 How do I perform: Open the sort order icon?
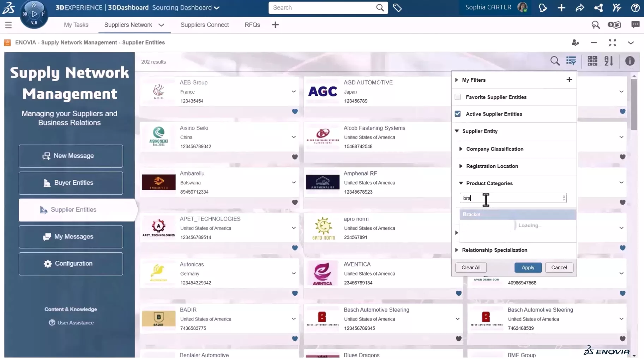(609, 61)
